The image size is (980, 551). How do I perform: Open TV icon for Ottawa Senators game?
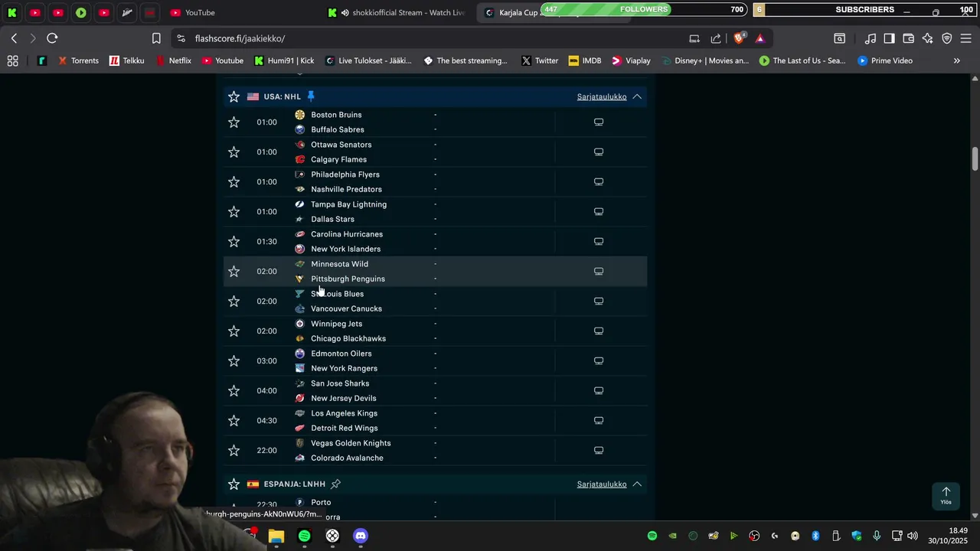[599, 152]
